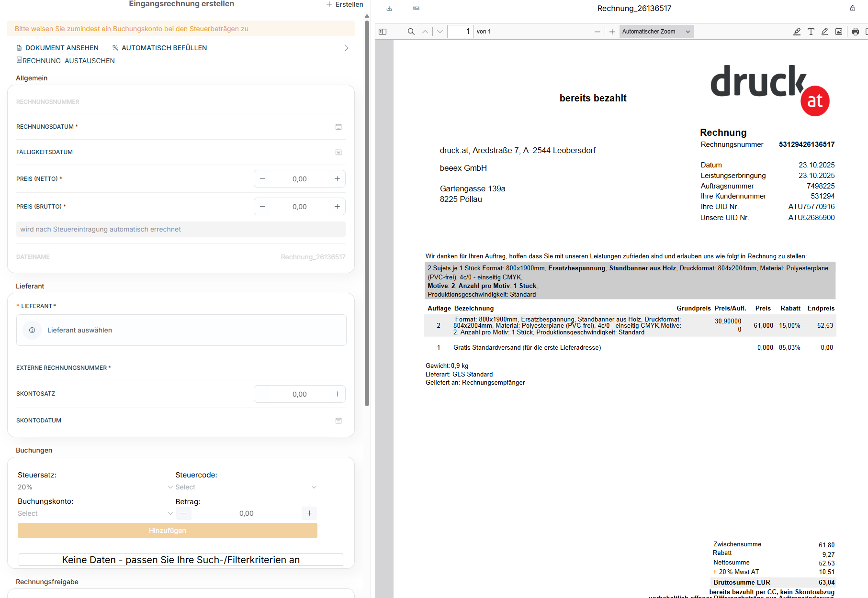Screen dimensions: 868x598
Task: Increase Preis (Netto) with plus button
Action: [x=337, y=179]
